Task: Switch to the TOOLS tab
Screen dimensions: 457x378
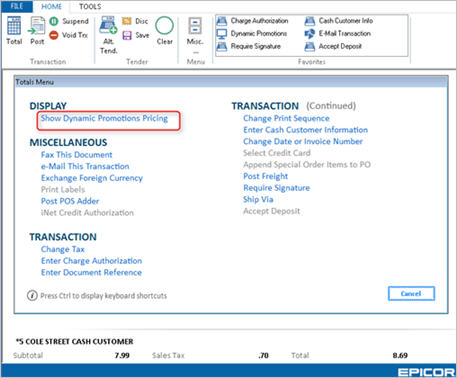Action: click(x=90, y=6)
